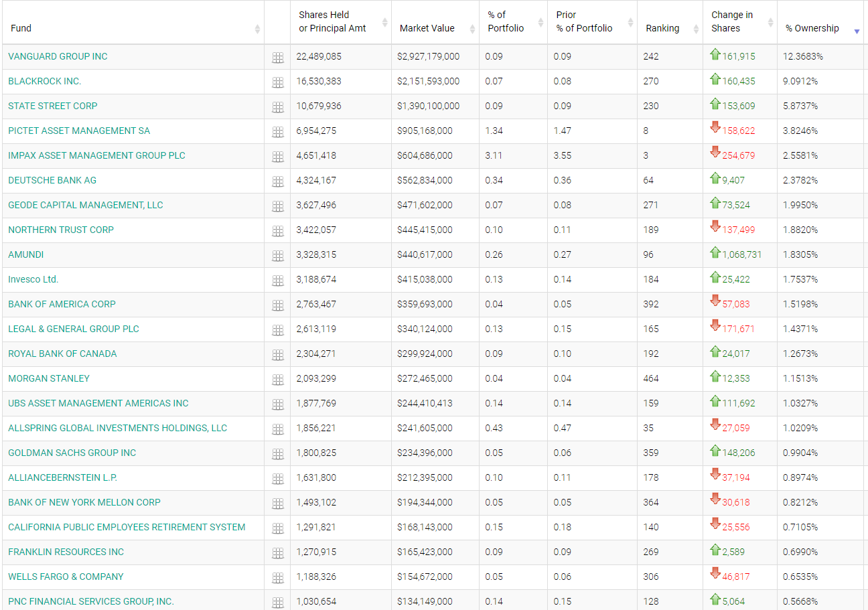Open grid icon in PNC Financial Services row
The width and height of the screenshot is (868, 610).
point(278,603)
